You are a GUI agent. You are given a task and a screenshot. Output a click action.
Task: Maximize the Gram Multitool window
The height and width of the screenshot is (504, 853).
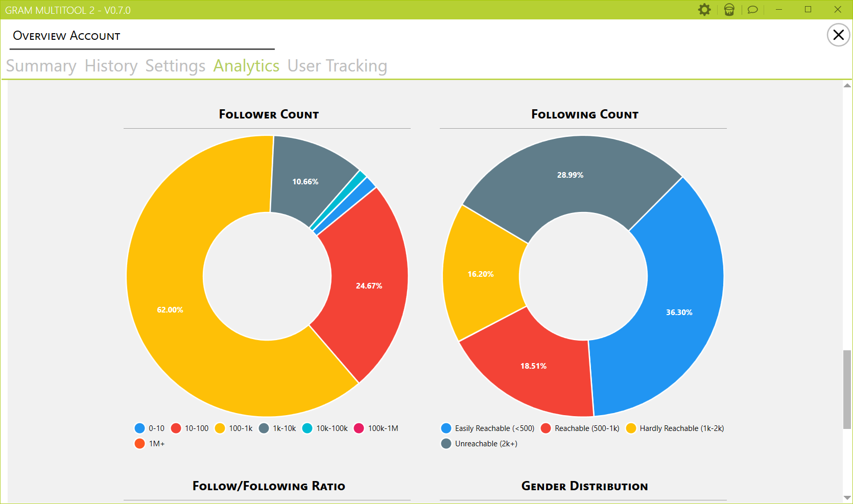808,10
